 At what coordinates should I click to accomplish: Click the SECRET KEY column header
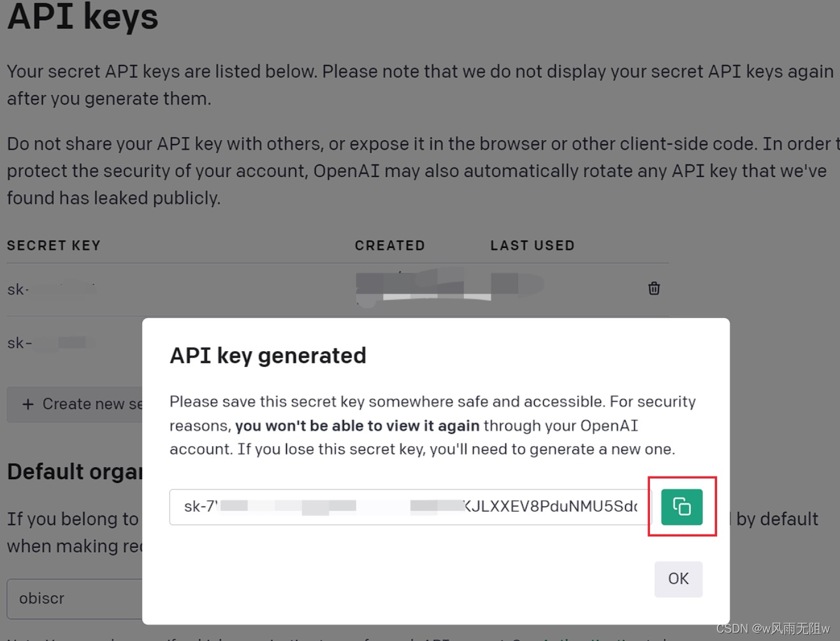(x=54, y=245)
